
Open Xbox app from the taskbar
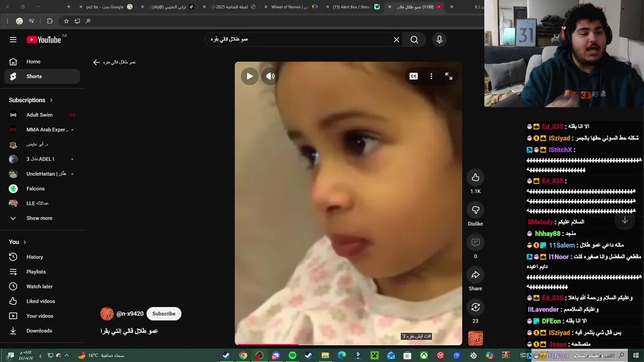point(424,355)
